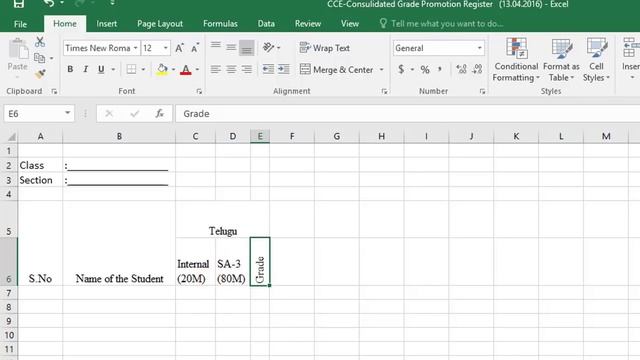640x360 pixels.
Task: Switch to the Insert tab
Action: 107,24
